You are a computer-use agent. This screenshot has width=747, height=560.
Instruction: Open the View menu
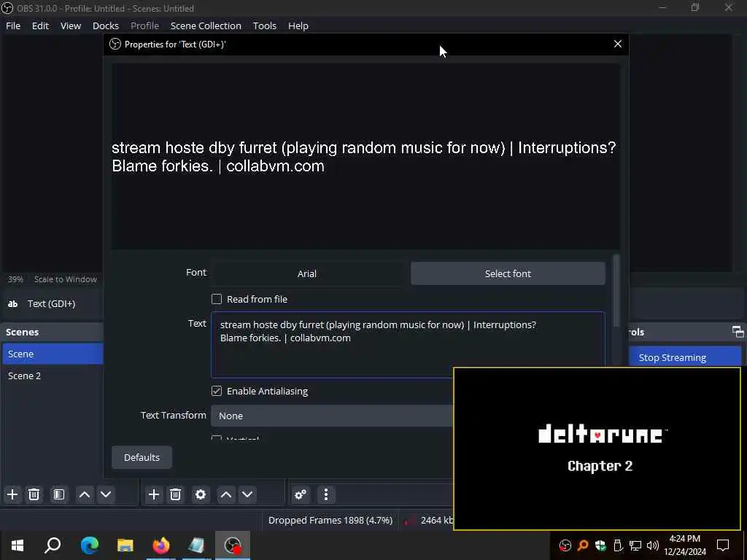tap(71, 26)
